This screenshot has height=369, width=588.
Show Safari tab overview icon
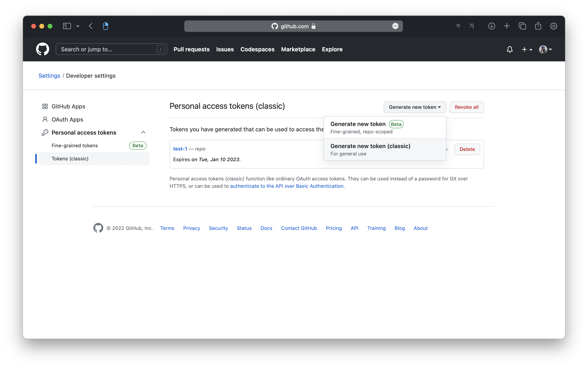(x=522, y=26)
